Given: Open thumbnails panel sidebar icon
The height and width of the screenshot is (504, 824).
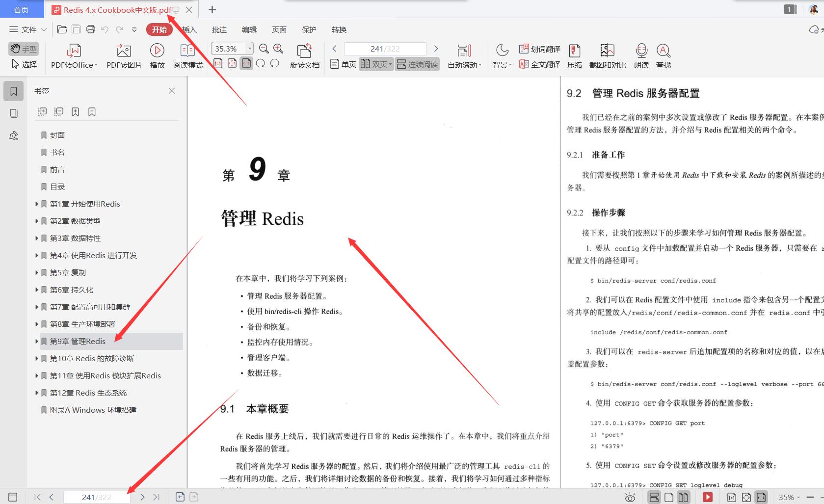Looking at the screenshot, I should click(14, 113).
